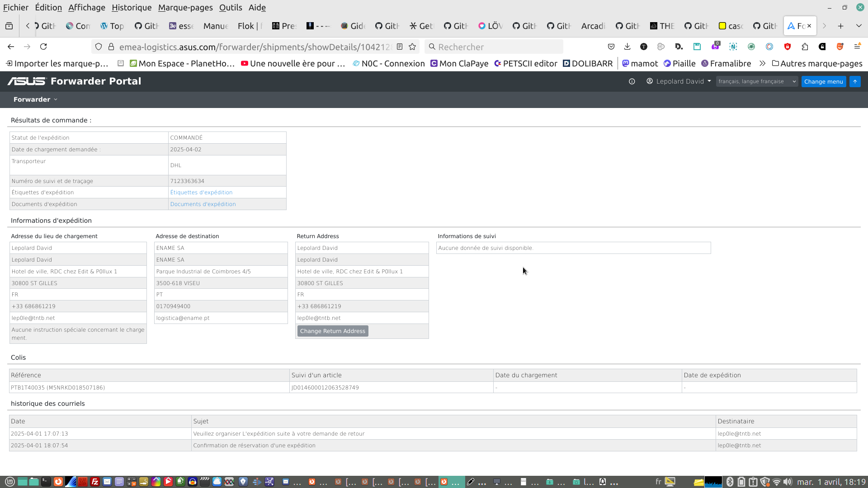Open the Historique menu

pos(132,7)
